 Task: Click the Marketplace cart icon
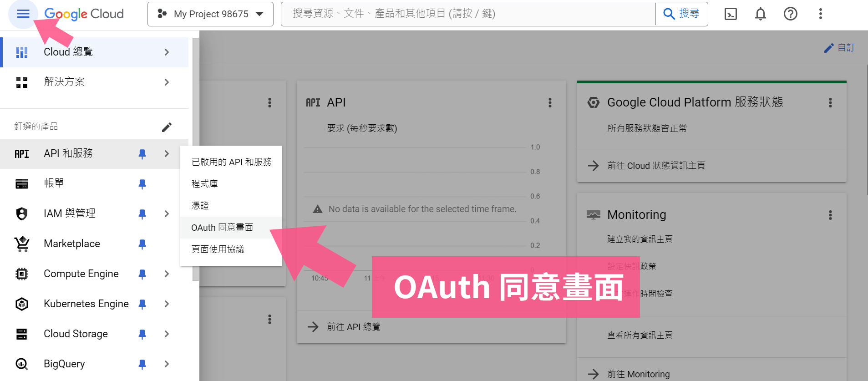[22, 244]
